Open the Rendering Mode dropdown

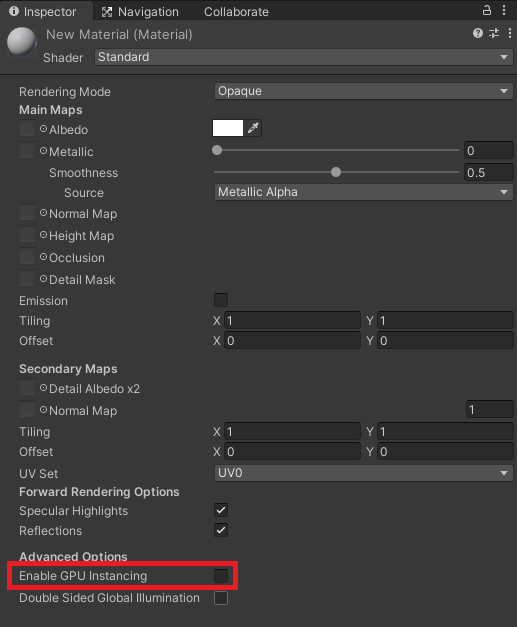(364, 91)
